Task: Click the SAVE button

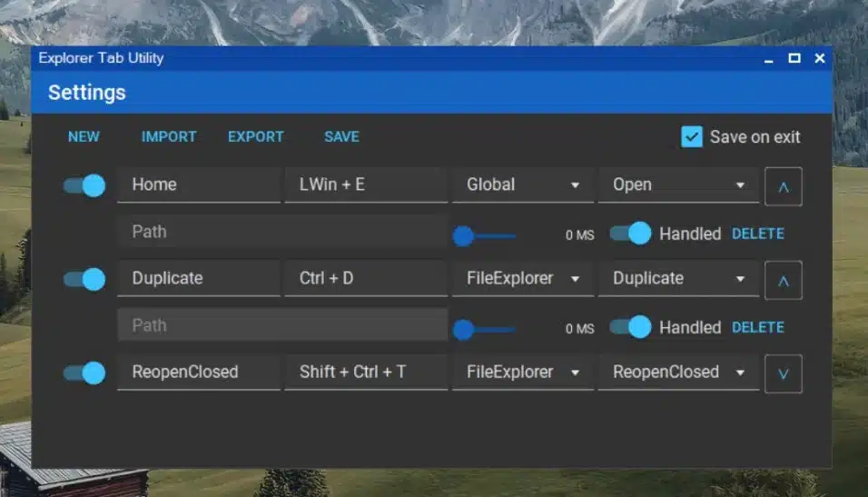Action: 341,137
